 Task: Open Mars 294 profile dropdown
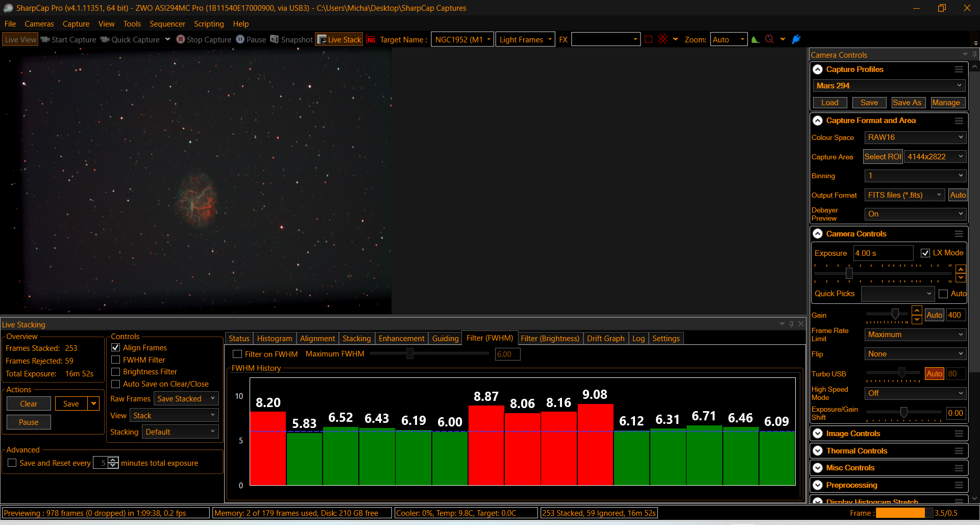(889, 86)
